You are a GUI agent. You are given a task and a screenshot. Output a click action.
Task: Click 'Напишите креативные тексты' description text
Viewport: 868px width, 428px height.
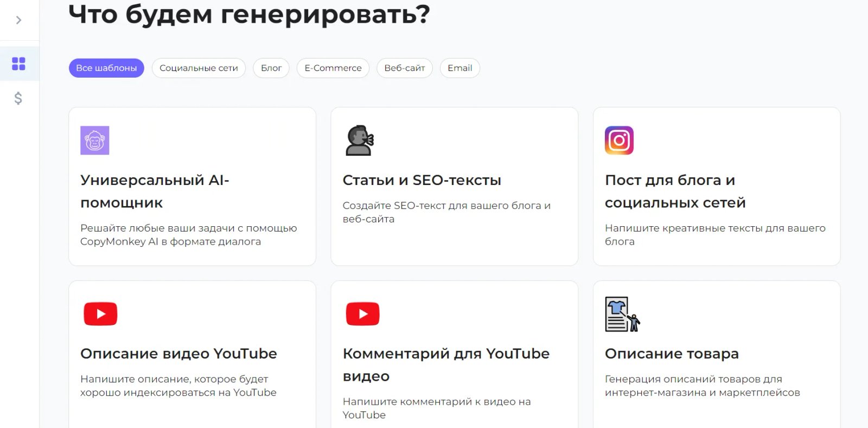[x=715, y=235]
